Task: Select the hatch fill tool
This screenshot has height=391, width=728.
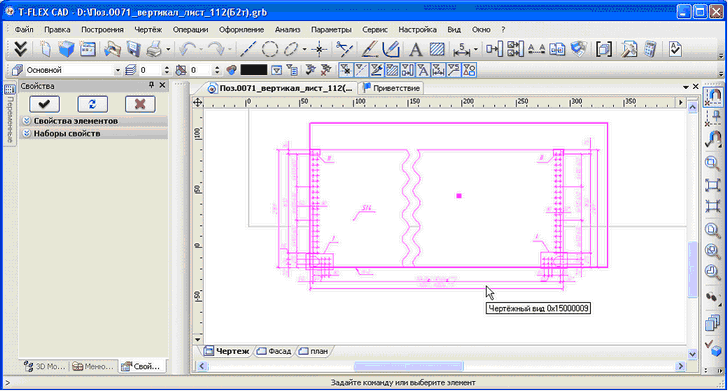Action: coord(437,49)
